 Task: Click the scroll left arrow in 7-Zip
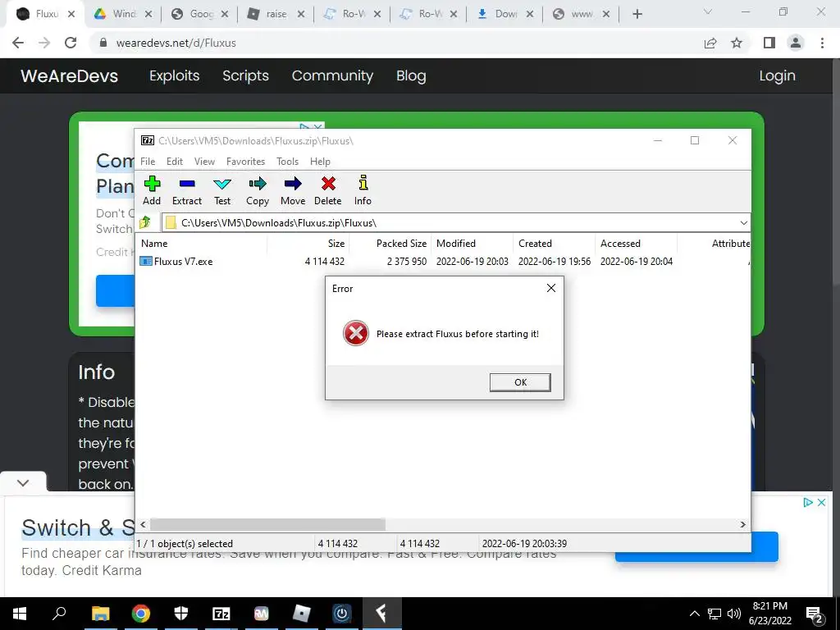coord(143,524)
